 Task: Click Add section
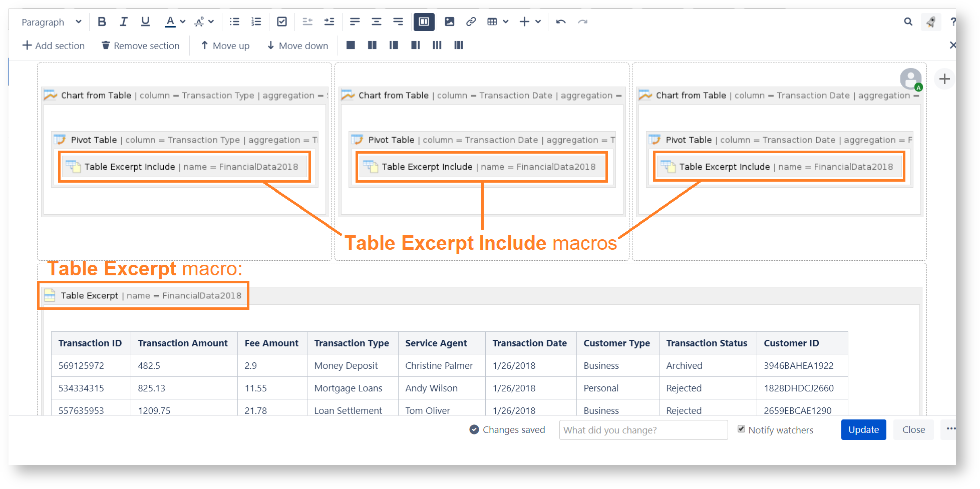click(x=54, y=46)
